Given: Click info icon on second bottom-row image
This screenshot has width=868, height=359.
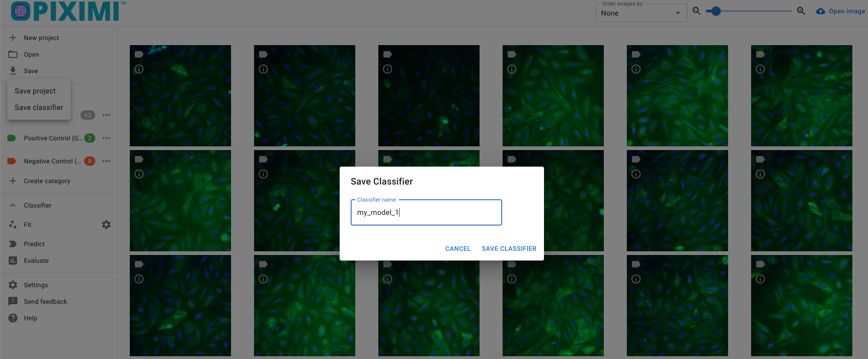Looking at the screenshot, I should pos(263,279).
